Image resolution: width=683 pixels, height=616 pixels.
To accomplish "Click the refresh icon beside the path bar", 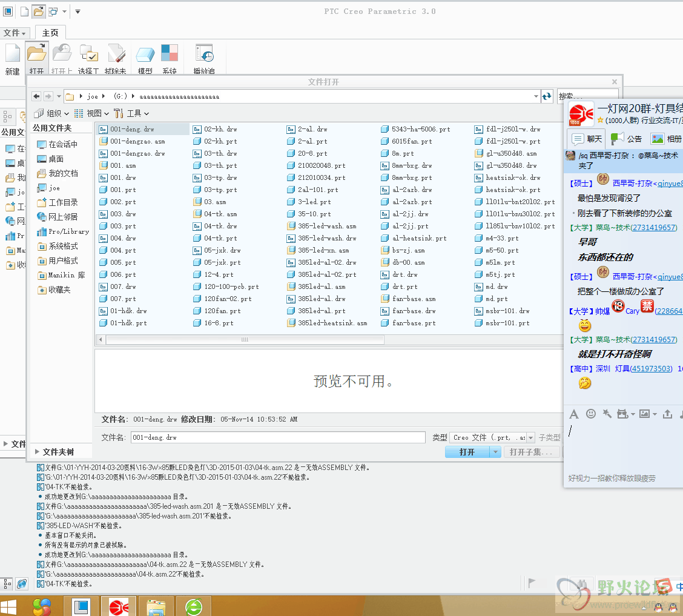I will [547, 96].
